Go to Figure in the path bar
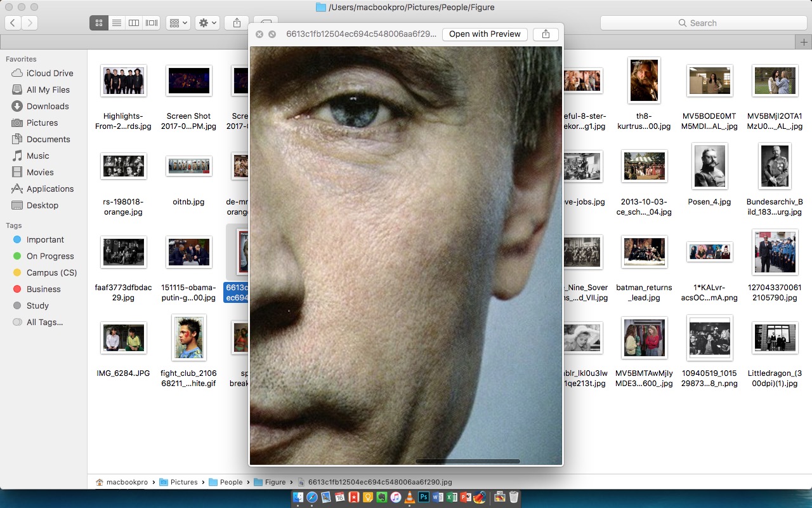Image resolution: width=812 pixels, height=508 pixels. (270, 482)
